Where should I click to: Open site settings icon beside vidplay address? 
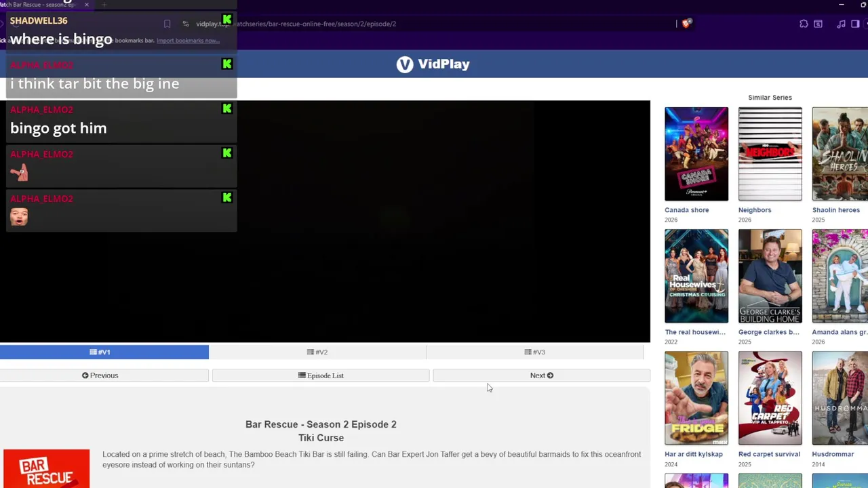point(185,24)
